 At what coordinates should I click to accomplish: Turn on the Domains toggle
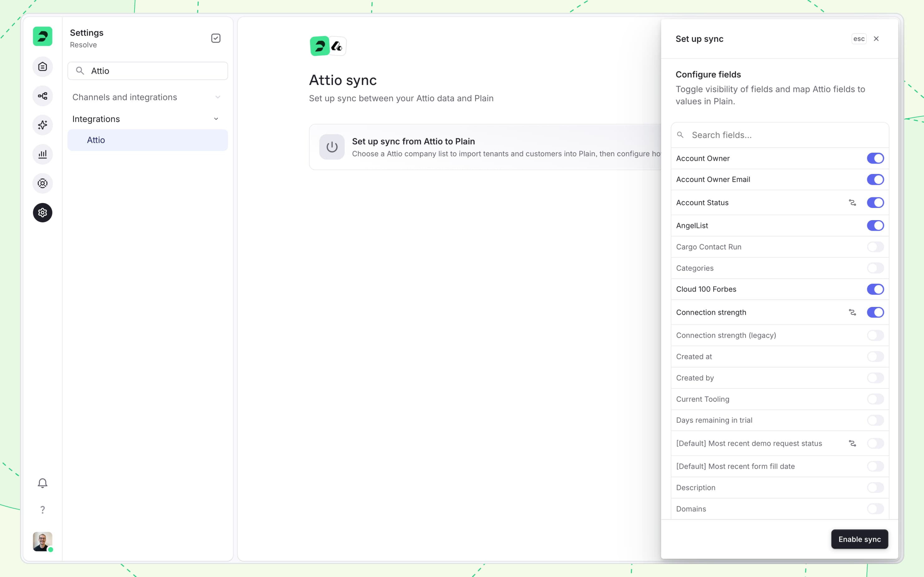(x=875, y=509)
